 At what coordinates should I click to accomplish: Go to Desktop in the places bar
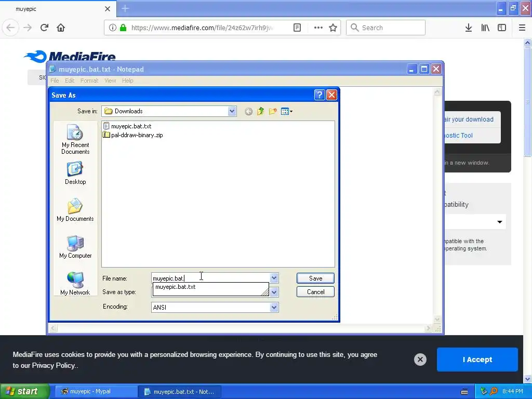pos(75,174)
